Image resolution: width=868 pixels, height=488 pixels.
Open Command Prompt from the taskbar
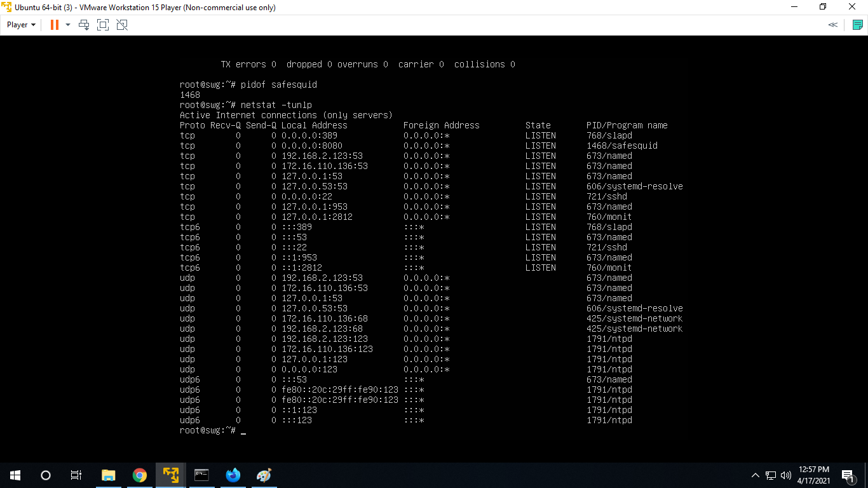[x=201, y=475]
